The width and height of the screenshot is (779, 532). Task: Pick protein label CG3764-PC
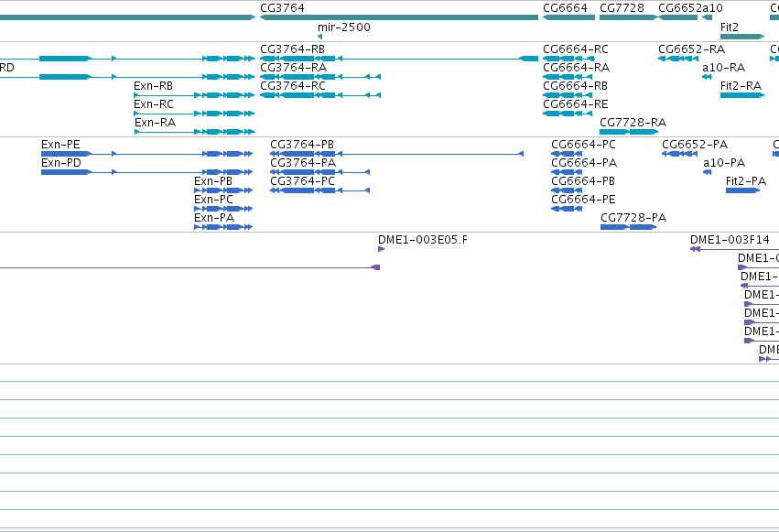pos(302,181)
